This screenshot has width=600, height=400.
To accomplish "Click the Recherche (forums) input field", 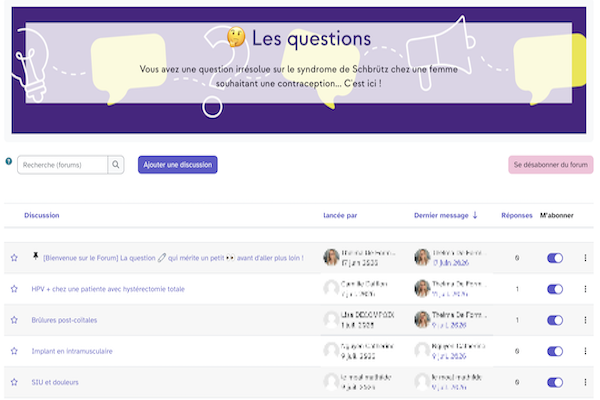I will [62, 165].
